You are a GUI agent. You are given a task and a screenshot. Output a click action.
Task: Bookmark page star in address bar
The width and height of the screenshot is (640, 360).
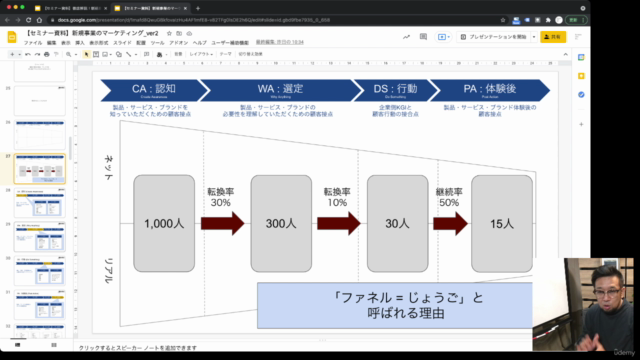(503, 20)
